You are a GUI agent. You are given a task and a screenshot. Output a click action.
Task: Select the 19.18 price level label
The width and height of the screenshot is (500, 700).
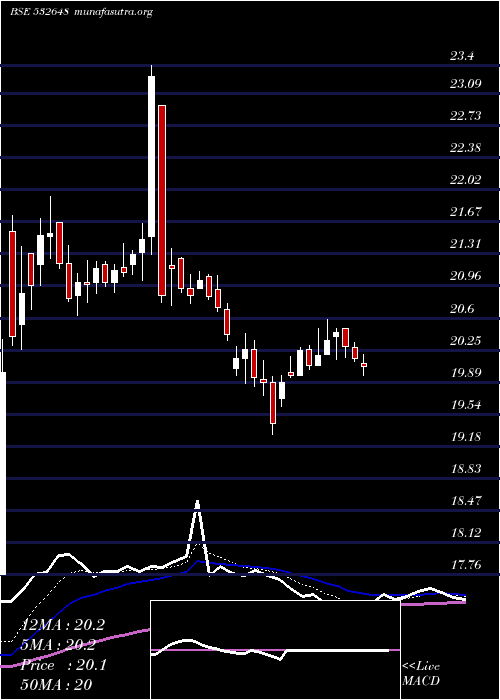pyautogui.click(x=466, y=436)
